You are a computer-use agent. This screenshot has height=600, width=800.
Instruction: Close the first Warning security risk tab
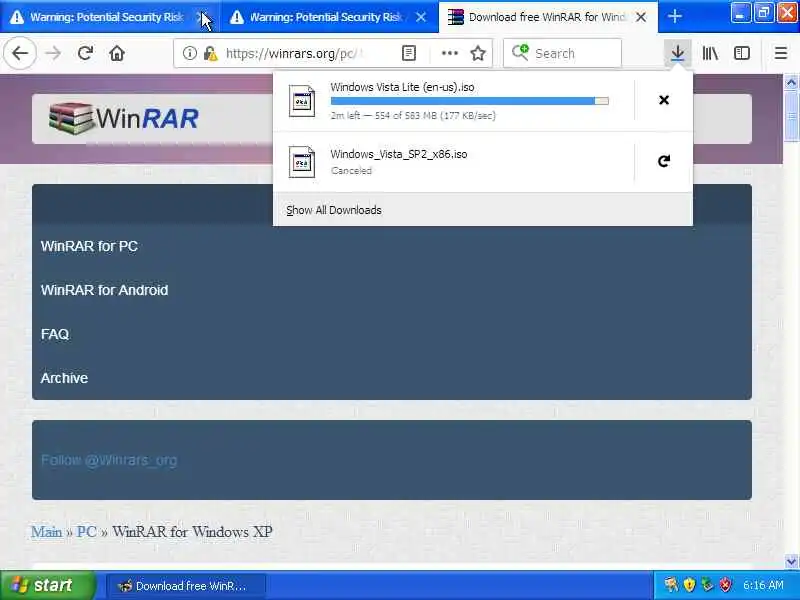point(203,17)
